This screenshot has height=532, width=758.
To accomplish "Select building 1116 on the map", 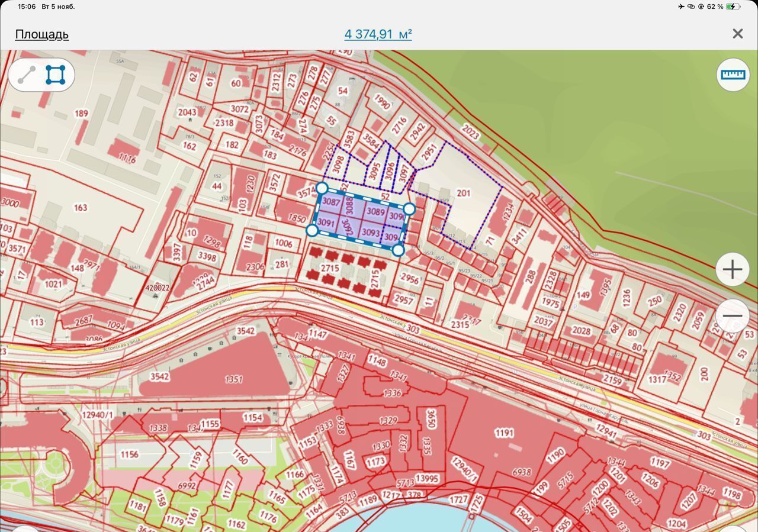I will pyautogui.click(x=127, y=157).
